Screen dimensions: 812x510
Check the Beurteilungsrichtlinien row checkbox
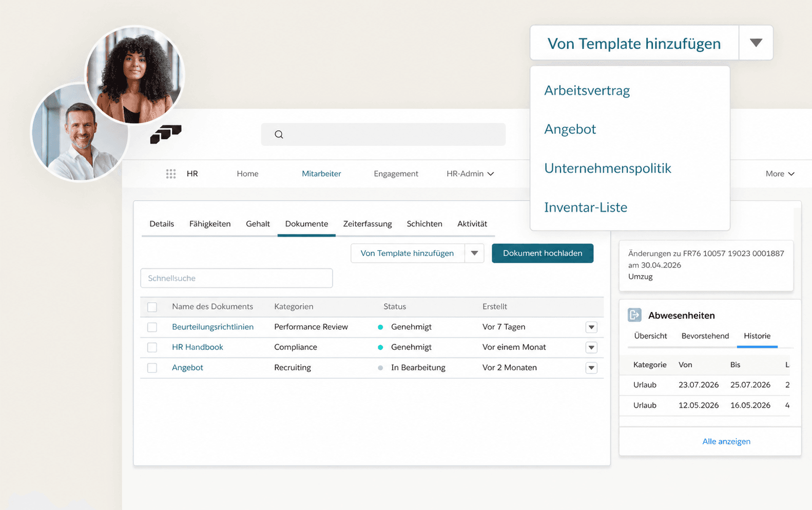coord(152,327)
